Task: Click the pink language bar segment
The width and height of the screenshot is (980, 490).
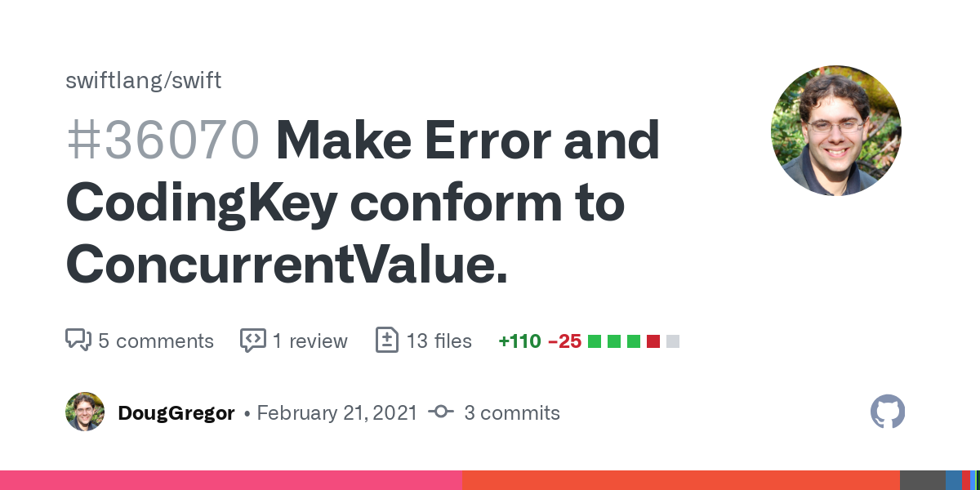Action: point(230,480)
